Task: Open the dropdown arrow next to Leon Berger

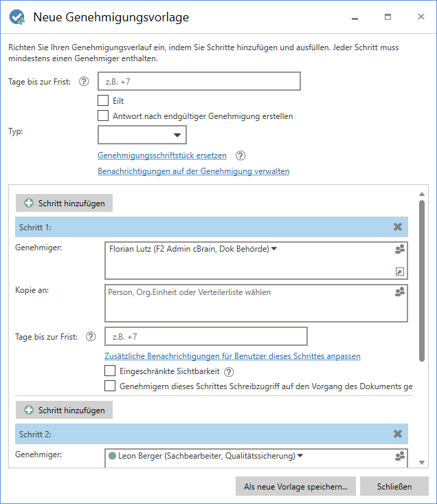Action: 300,456
